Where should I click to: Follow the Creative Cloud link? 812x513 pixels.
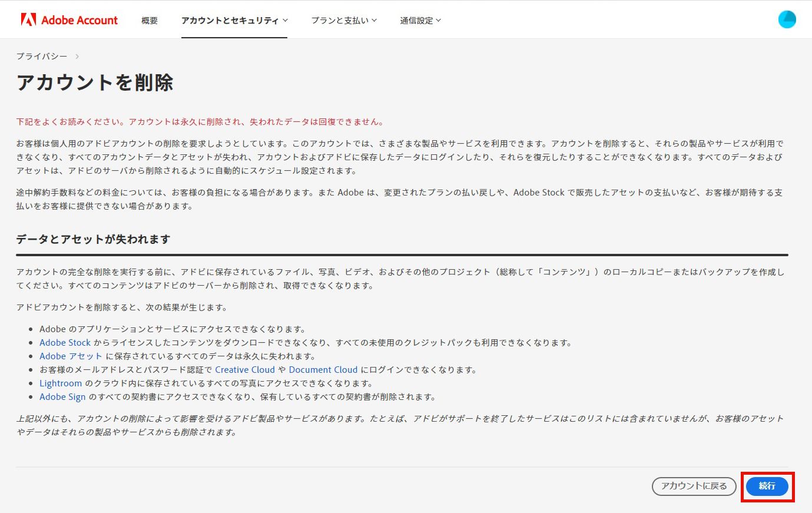[245, 370]
